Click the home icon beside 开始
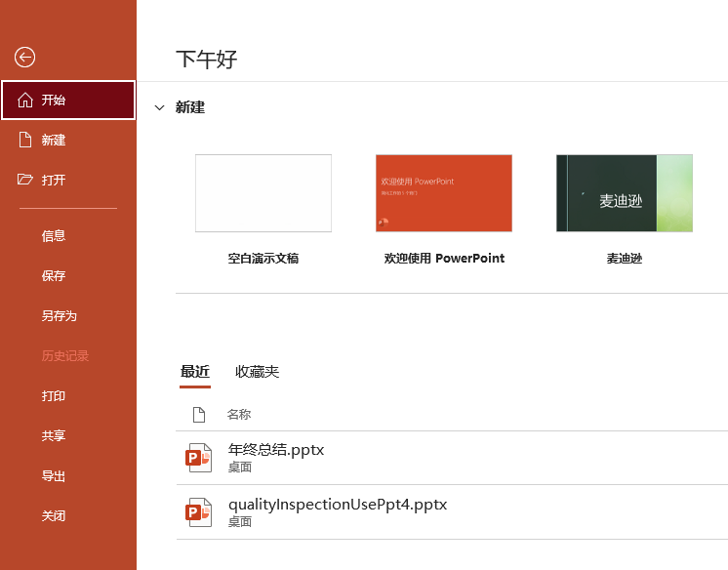Viewport: 728px width, 570px height. (x=25, y=100)
